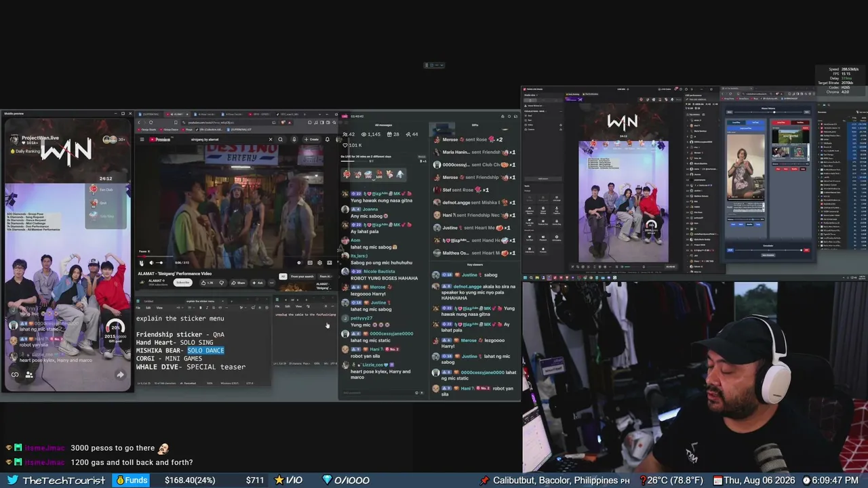Select the 'All' filter chip
This screenshot has height=488, width=868.
click(283, 277)
